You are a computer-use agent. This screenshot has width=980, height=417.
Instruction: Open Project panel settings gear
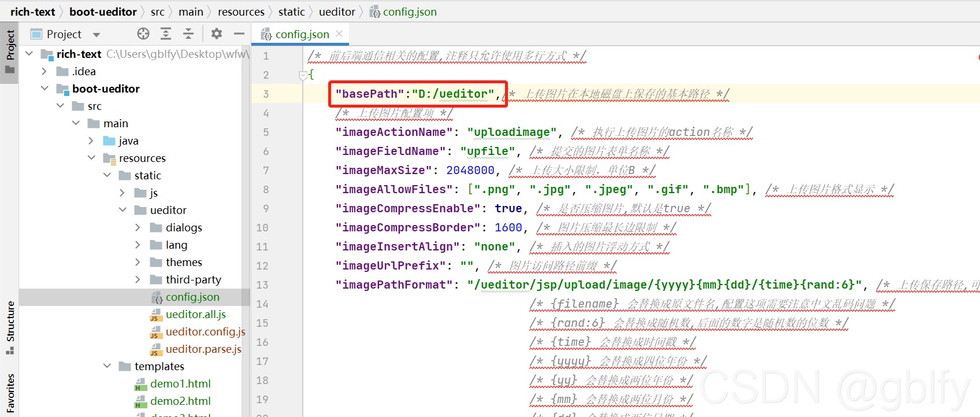click(217, 34)
